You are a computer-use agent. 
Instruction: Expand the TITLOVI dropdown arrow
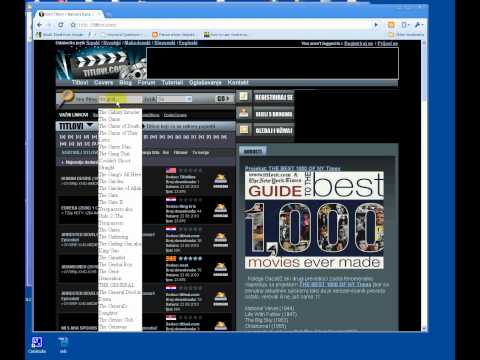(x=90, y=126)
